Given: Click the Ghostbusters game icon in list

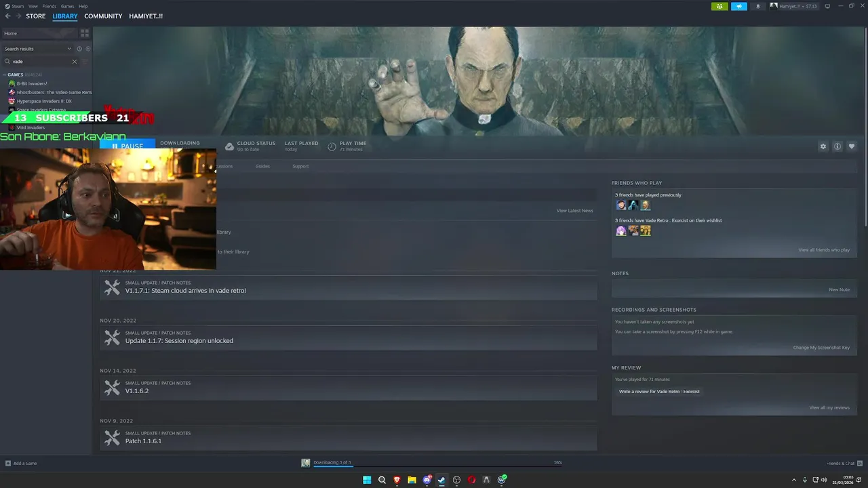Looking at the screenshot, I should pos(12,92).
